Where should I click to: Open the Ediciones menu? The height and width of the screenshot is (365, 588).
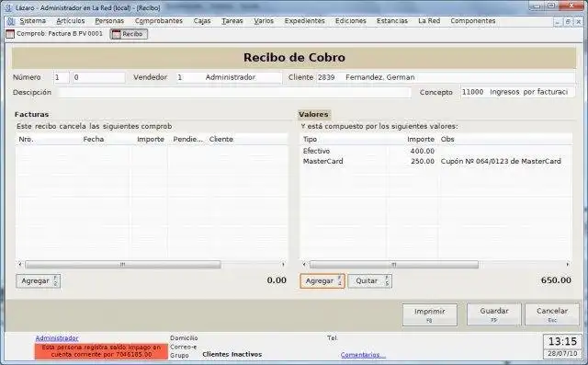[x=351, y=21]
